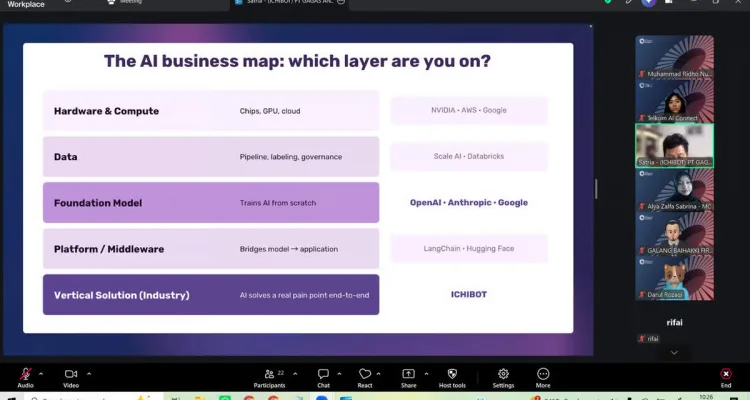
Task: Open the More options icon
Action: [543, 374]
